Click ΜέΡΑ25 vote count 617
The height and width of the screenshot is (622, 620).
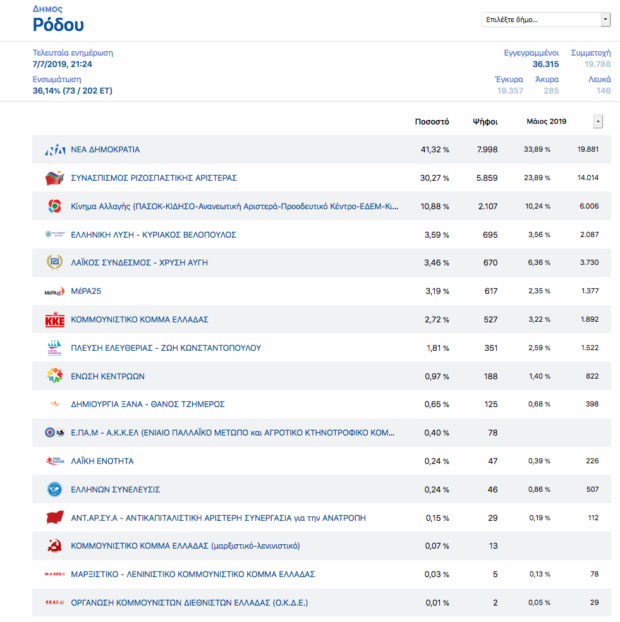491,291
